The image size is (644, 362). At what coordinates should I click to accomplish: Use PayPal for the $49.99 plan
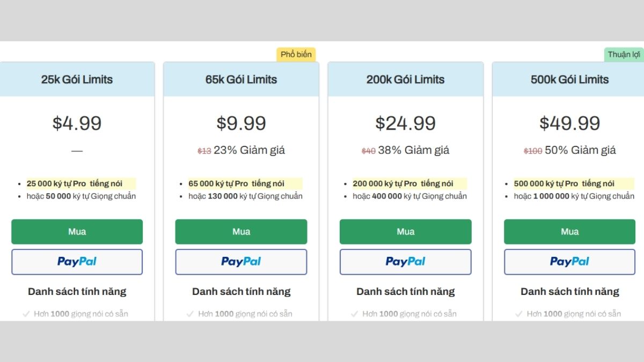(x=569, y=262)
